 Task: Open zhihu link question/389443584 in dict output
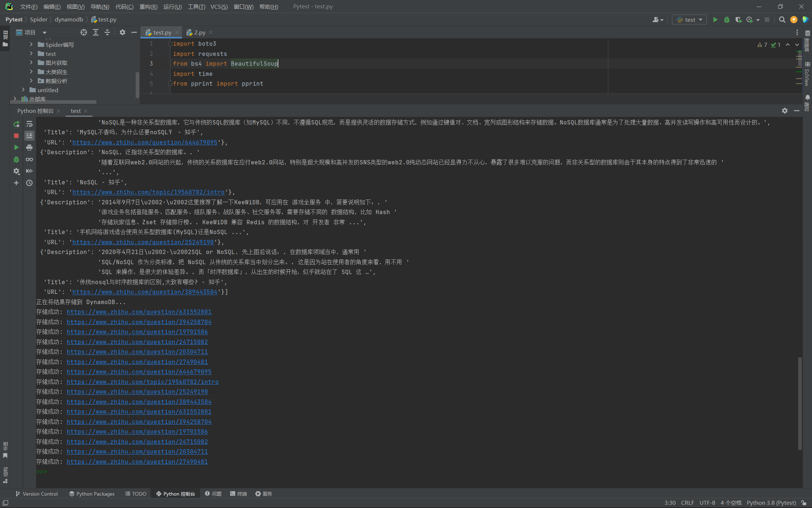(145, 292)
